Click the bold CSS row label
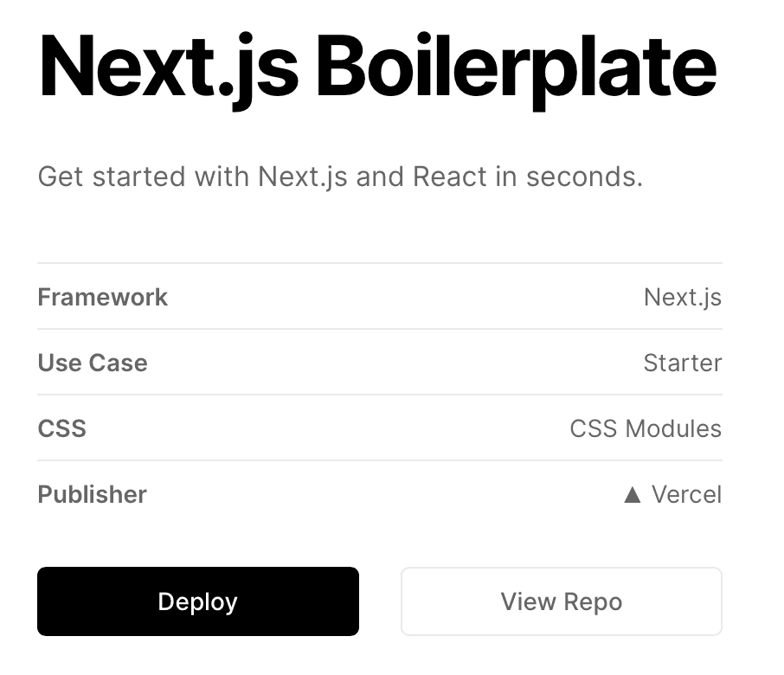 (61, 429)
